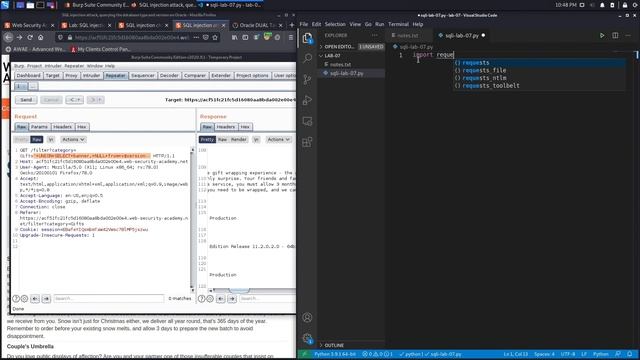Open the VS Code Manage gear icon
Viewport: 640px width, 360px height.
[x=307, y=338]
